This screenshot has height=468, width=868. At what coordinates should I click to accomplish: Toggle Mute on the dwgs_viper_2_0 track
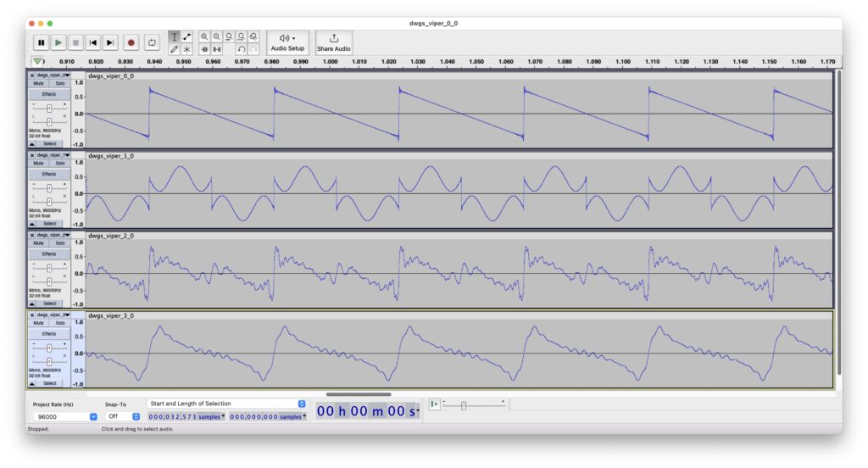39,242
